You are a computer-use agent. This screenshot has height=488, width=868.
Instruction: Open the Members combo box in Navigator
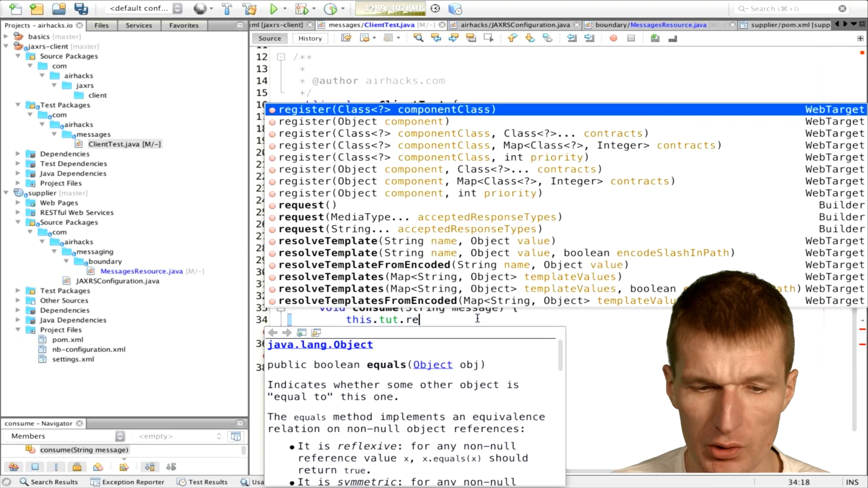coord(64,436)
